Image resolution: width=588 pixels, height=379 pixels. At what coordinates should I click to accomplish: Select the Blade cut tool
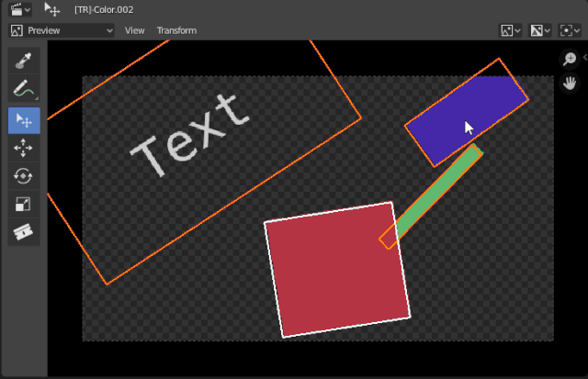24,232
